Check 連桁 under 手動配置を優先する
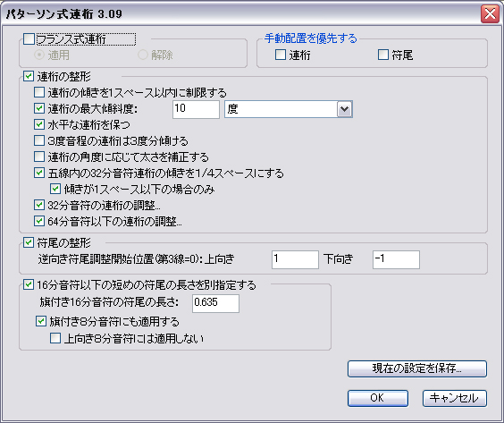Screen dimensions: 504x423 (281, 55)
